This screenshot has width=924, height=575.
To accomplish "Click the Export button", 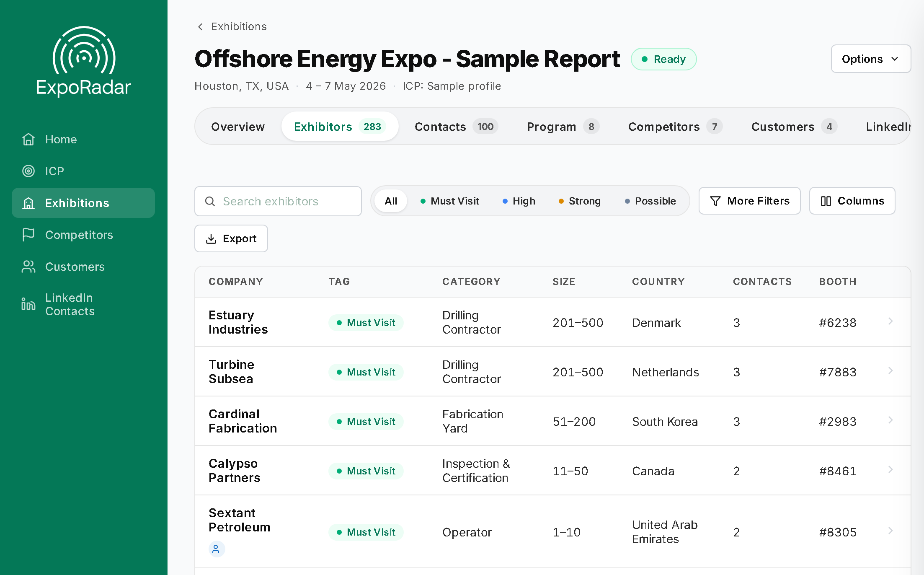I will (231, 239).
